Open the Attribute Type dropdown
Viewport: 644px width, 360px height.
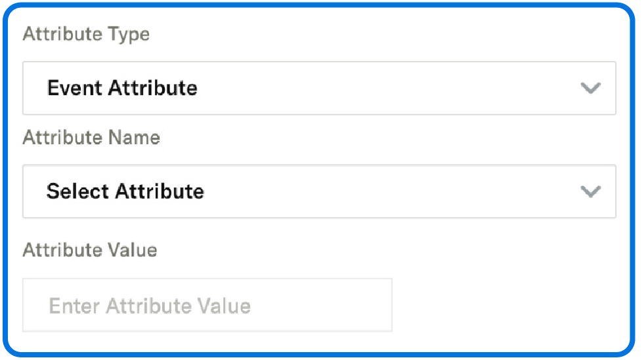click(x=319, y=89)
